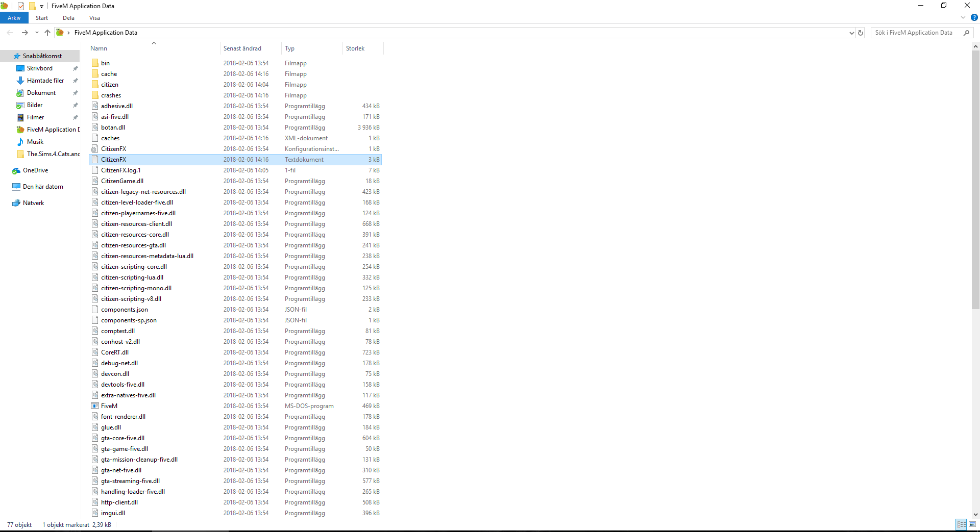Screen dimensions: 980x532
Task: Click the CitizenFX configuration file icon
Action: tap(95, 149)
